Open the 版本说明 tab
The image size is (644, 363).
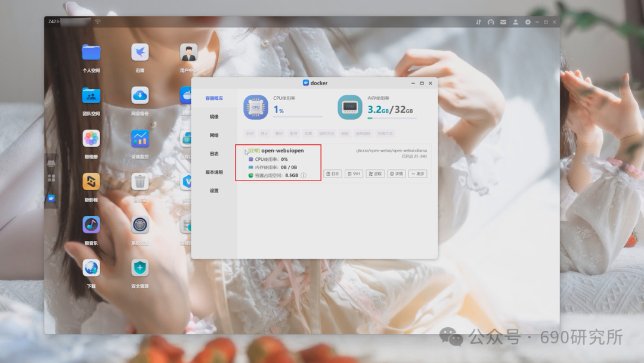point(214,172)
